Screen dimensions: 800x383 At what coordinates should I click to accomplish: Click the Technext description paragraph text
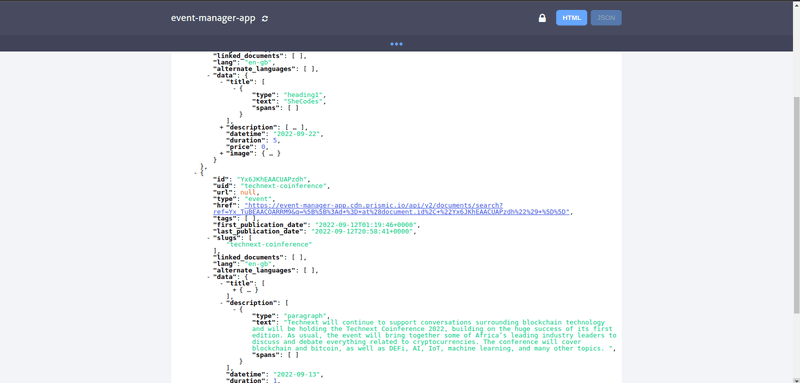pos(434,336)
